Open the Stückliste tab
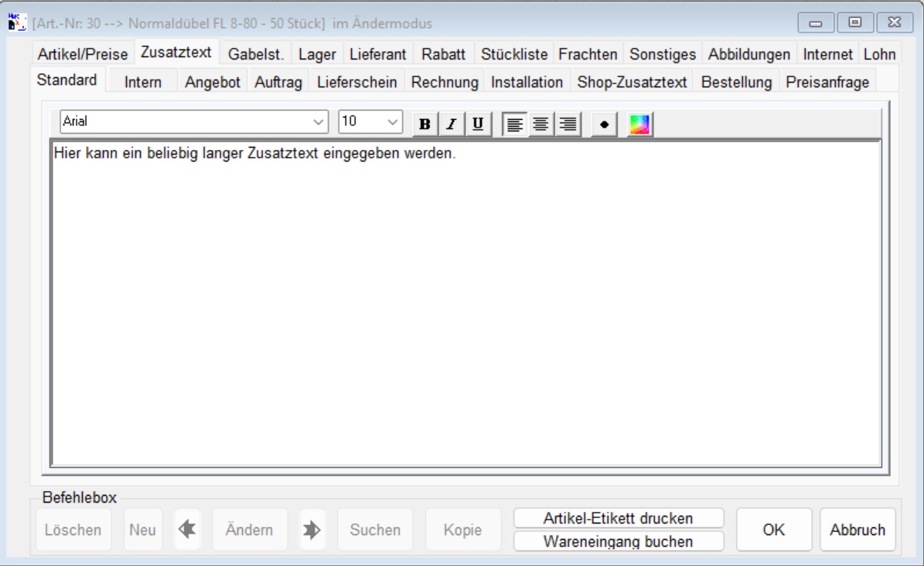This screenshot has height=566, width=924. (x=513, y=54)
